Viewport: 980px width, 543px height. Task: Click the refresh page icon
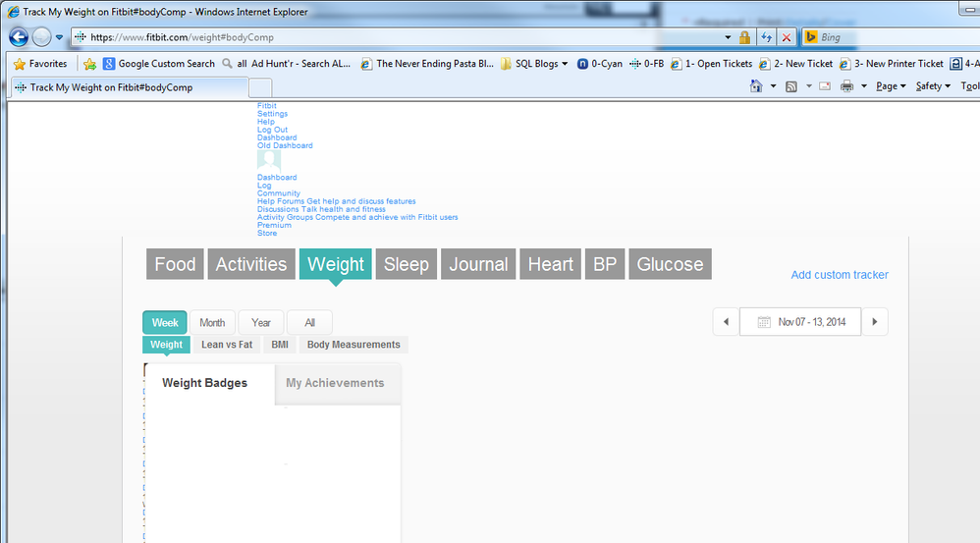click(x=766, y=37)
